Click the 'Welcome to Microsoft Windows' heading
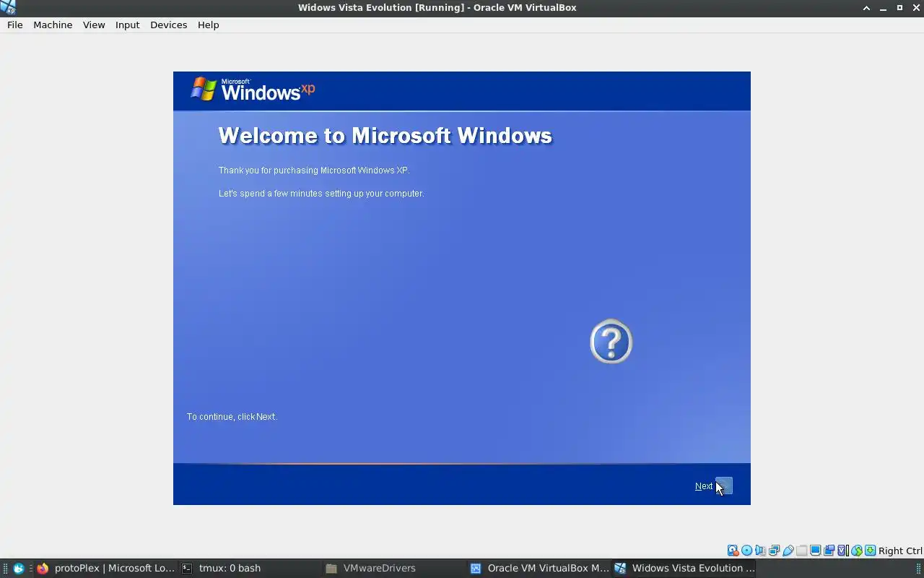The width and height of the screenshot is (924, 578). tap(385, 136)
